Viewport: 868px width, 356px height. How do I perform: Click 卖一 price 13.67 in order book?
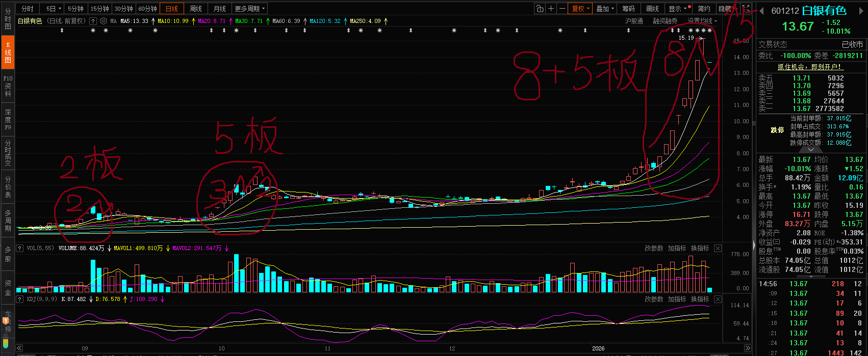tap(802, 108)
